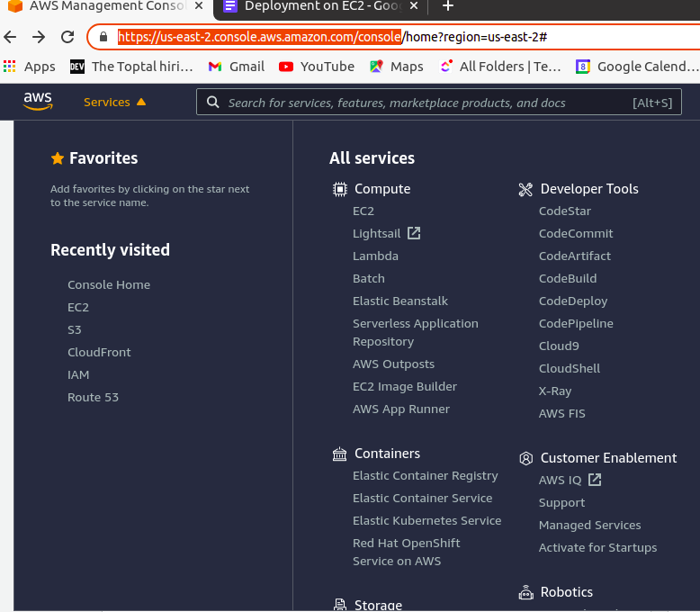Screen dimensions: 700x612
Task: Collapse the Services menu arrow
Action: click(x=141, y=102)
